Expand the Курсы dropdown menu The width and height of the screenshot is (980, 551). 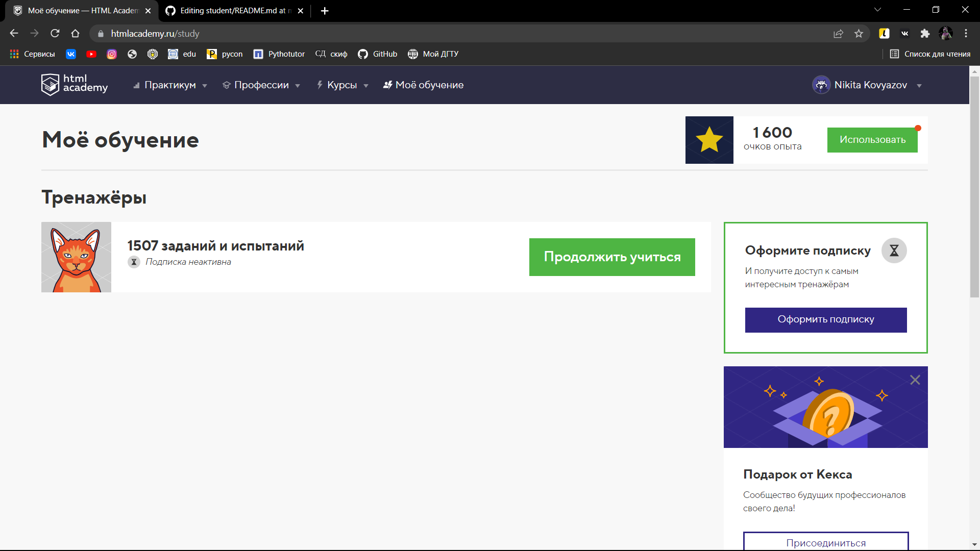pos(342,85)
